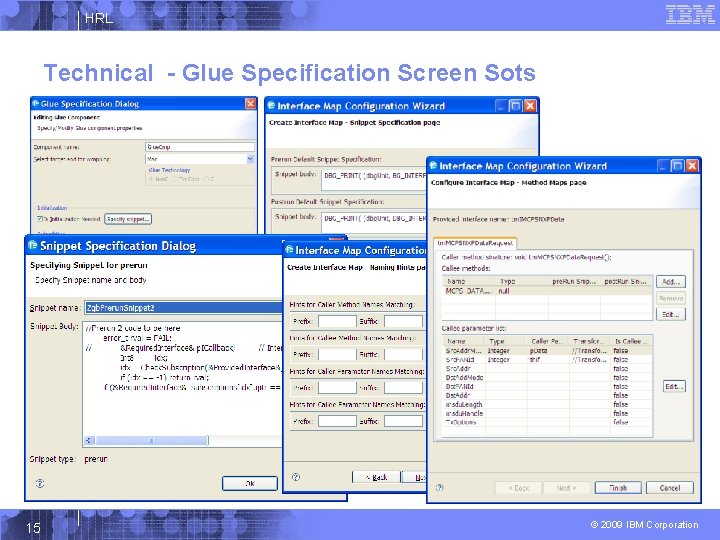
Task: Click the Cancel button in the wizard
Action: point(669,488)
